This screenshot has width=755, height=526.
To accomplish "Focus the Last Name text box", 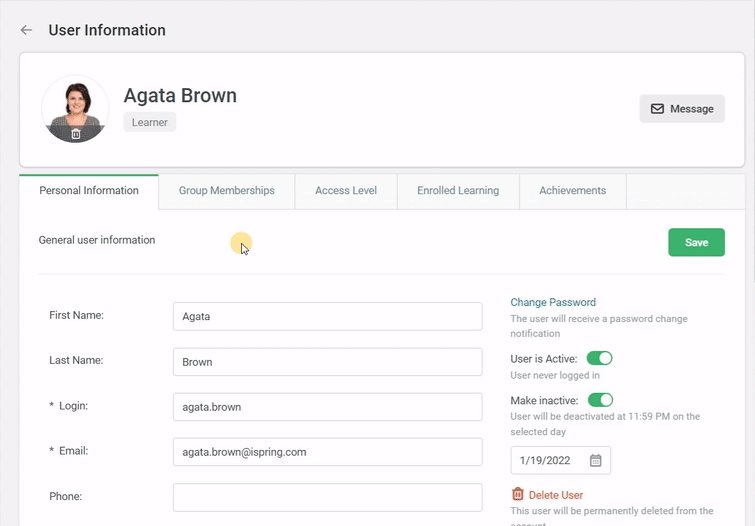I will pyautogui.click(x=327, y=362).
